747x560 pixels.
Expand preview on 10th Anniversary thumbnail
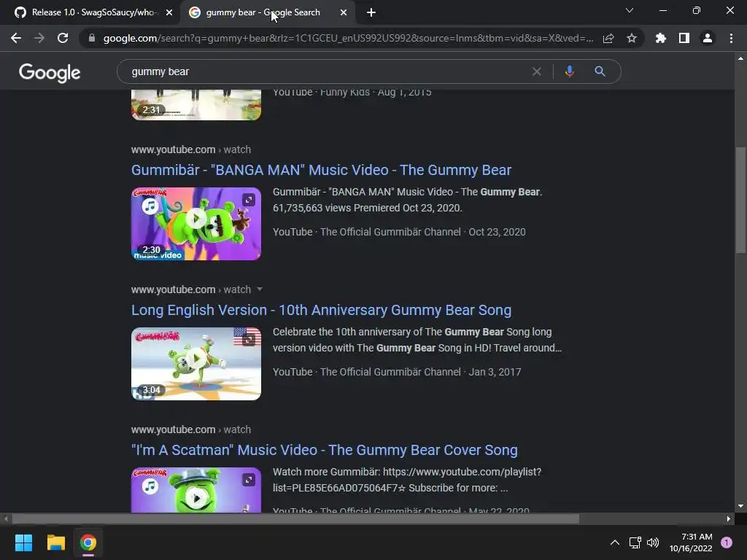point(248,340)
